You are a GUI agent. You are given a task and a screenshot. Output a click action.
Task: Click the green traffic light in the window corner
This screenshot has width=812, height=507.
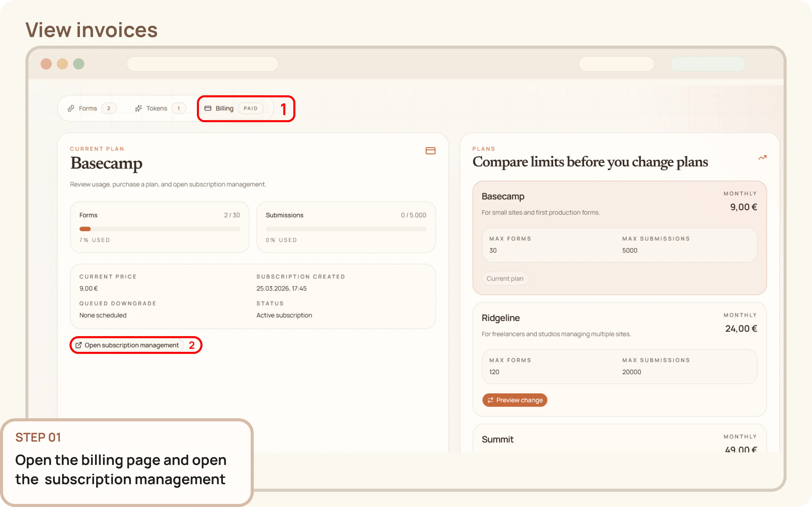[x=78, y=64]
